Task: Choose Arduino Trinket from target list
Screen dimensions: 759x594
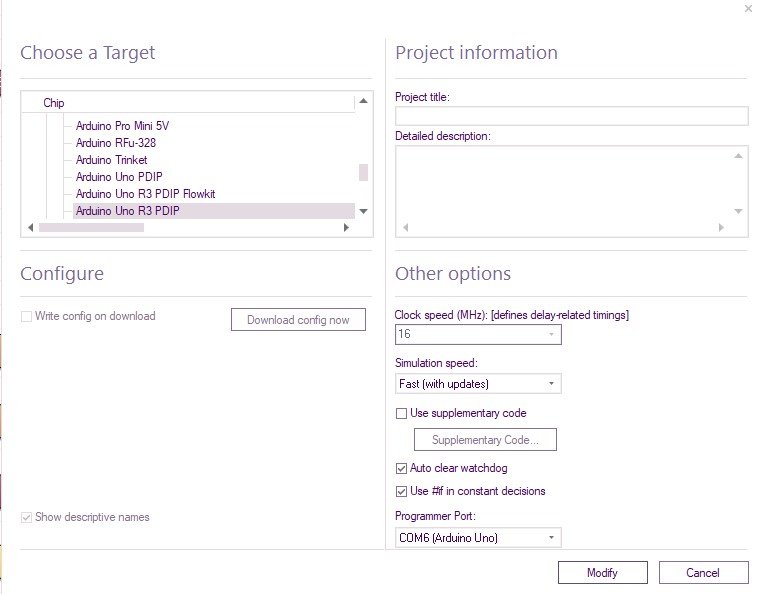Action: pos(111,160)
